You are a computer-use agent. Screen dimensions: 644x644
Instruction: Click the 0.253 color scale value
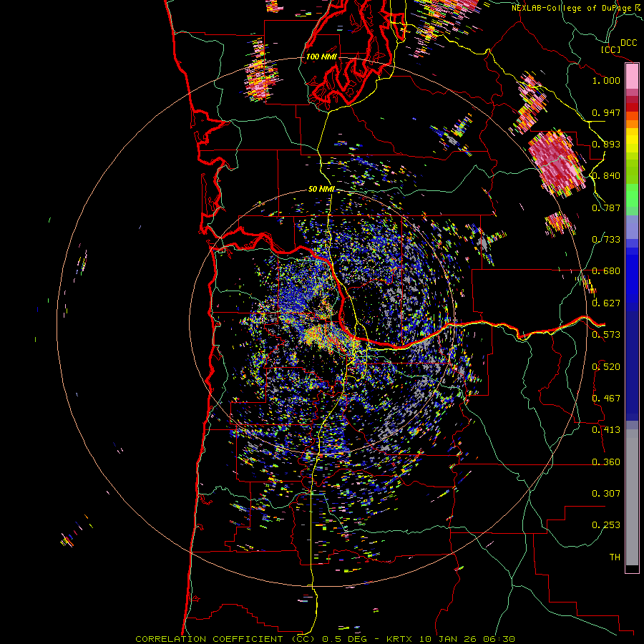606,525
